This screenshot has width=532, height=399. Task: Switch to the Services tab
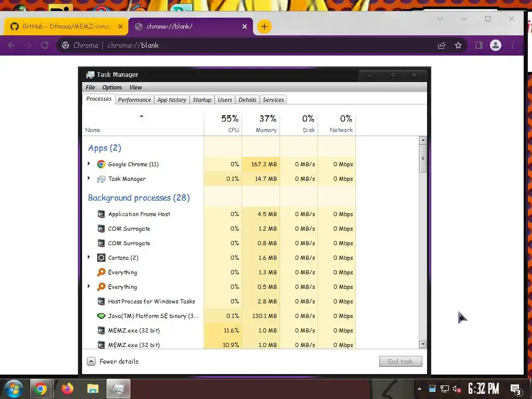click(273, 100)
